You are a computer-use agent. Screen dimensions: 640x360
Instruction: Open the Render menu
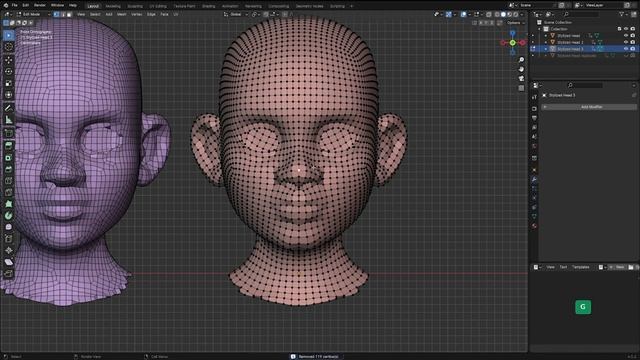coord(40,5)
